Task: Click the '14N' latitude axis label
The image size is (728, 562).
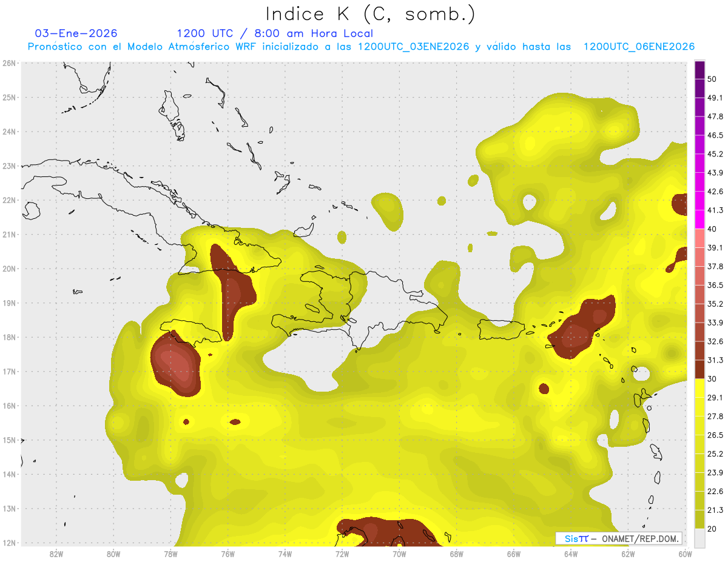Action: tap(9, 474)
